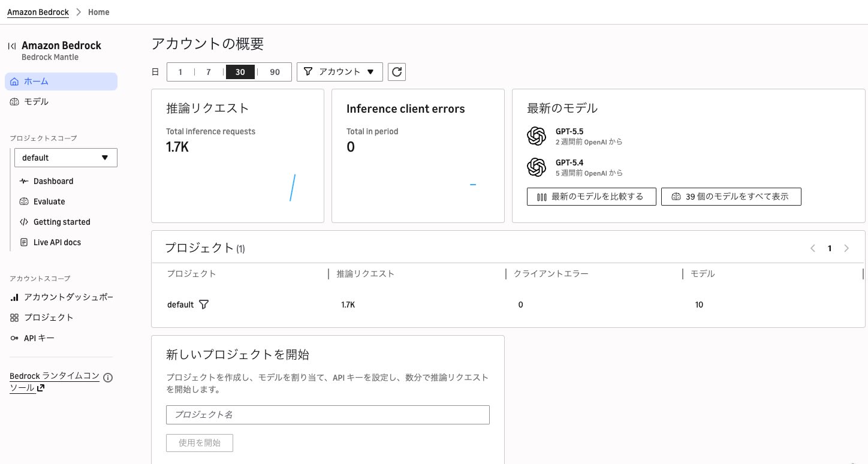868x464 pixels.
Task: Click the default project row name
Action: tap(180, 305)
